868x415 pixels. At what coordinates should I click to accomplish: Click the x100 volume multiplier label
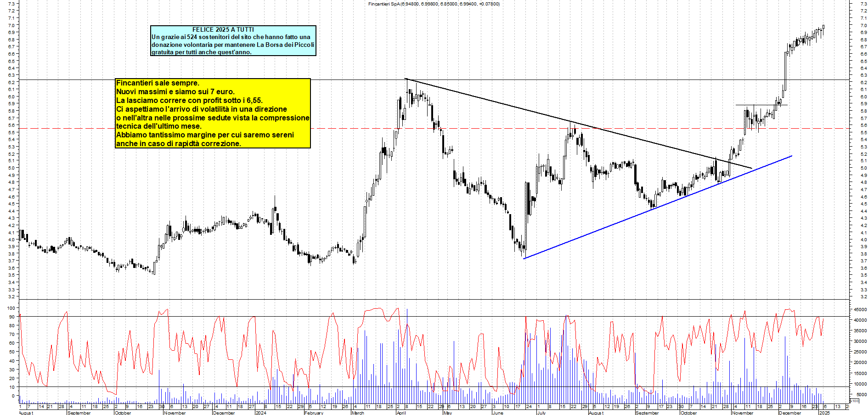point(854,401)
